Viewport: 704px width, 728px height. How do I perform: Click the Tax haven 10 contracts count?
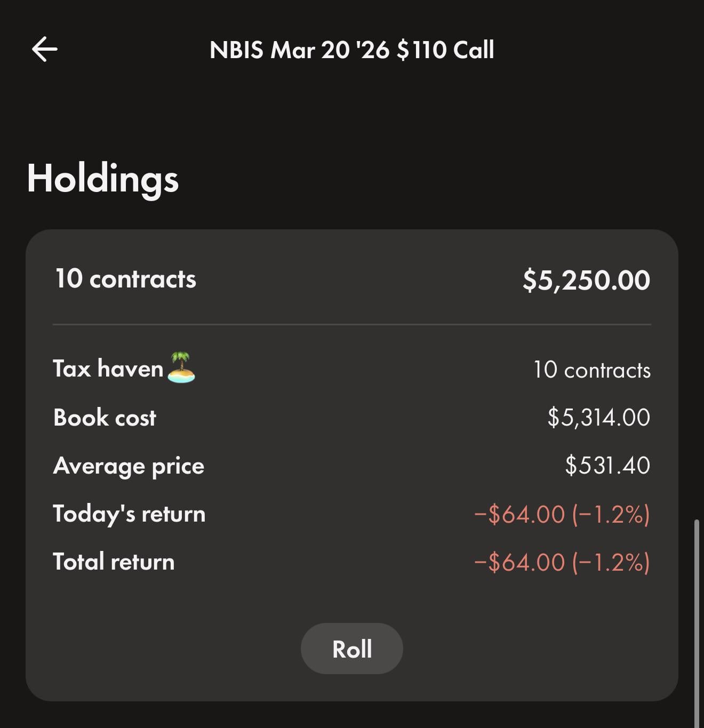(591, 370)
